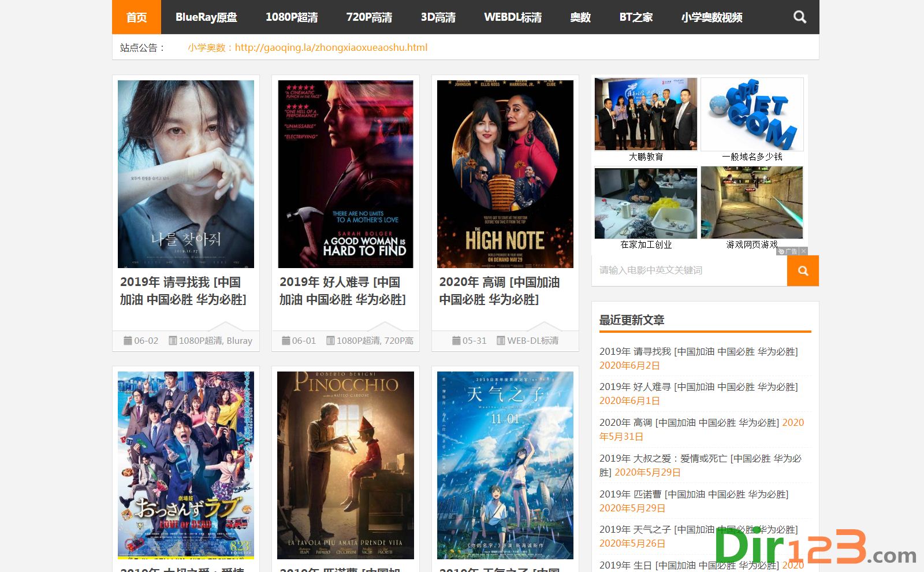Open the おっさんずラブ movie poster
The width and height of the screenshot is (924, 572).
point(186,465)
